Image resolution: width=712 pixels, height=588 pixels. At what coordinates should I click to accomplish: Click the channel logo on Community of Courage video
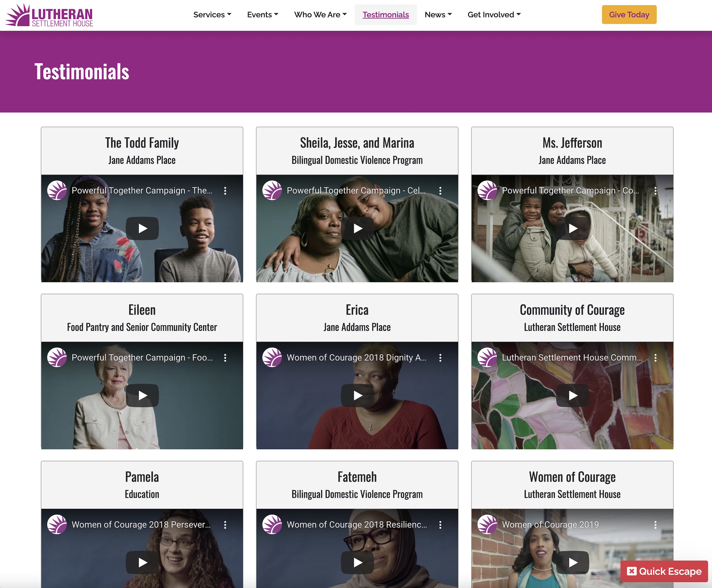coord(487,357)
